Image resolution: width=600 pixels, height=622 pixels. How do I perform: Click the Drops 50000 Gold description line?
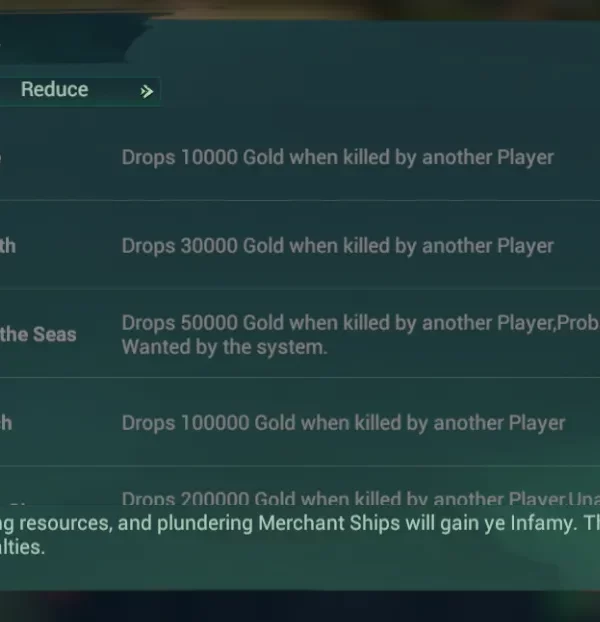coord(340,323)
